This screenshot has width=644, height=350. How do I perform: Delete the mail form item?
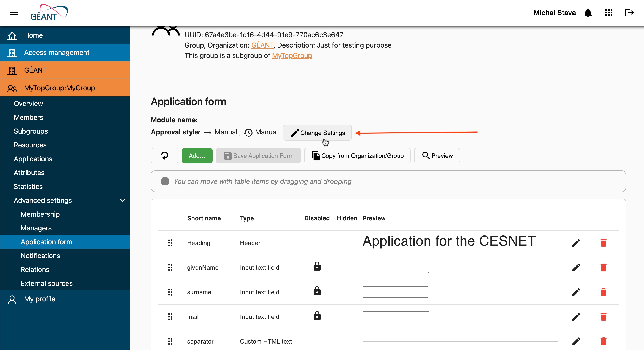[603, 317]
